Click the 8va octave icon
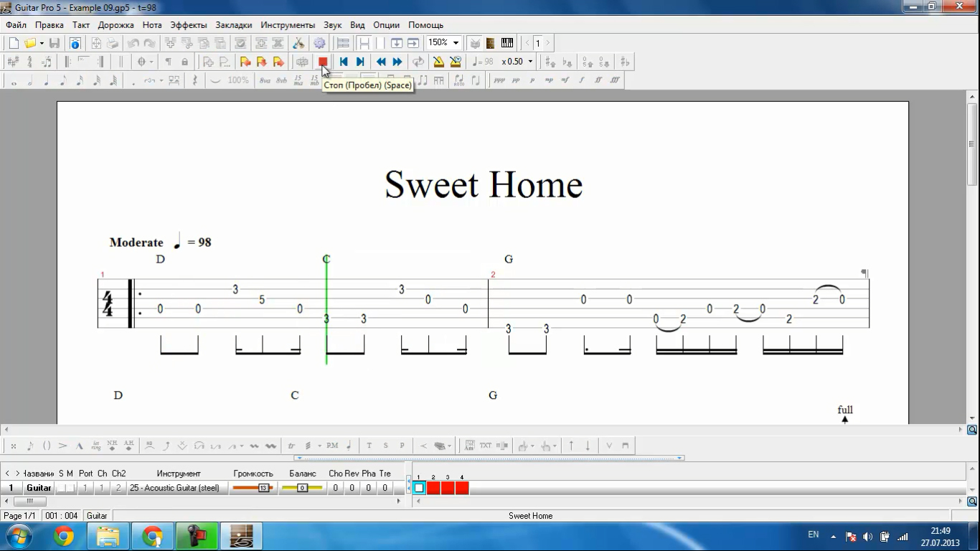This screenshot has height=551, width=980. (265, 80)
